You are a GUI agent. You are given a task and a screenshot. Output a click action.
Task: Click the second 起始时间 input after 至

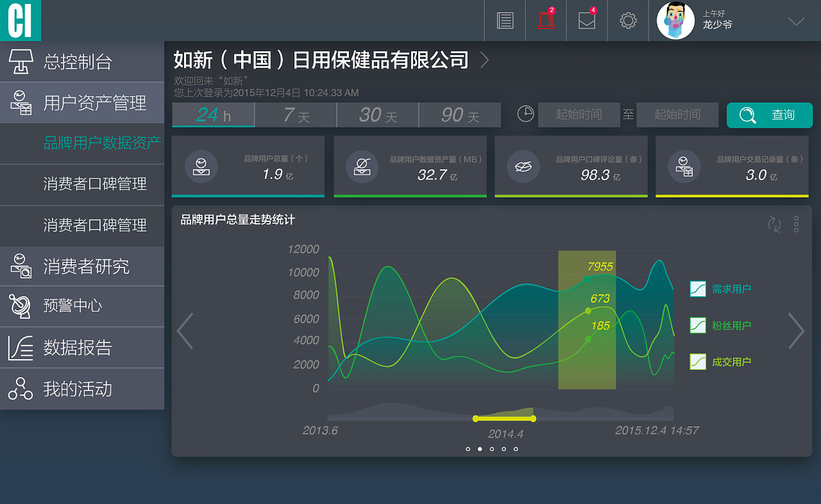[x=677, y=115]
